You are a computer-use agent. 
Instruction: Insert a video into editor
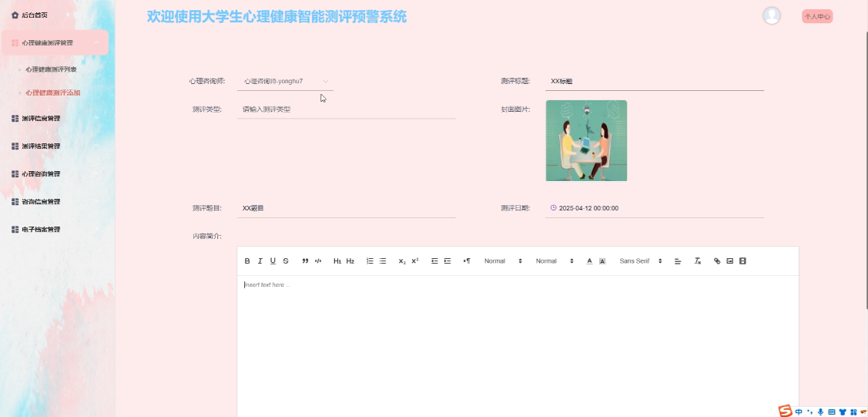point(743,261)
